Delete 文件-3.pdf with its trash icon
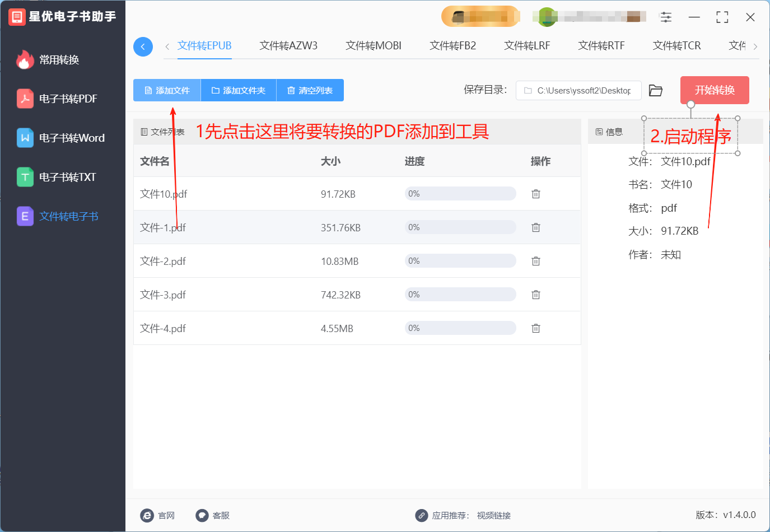The width and height of the screenshot is (770, 532). click(x=536, y=295)
